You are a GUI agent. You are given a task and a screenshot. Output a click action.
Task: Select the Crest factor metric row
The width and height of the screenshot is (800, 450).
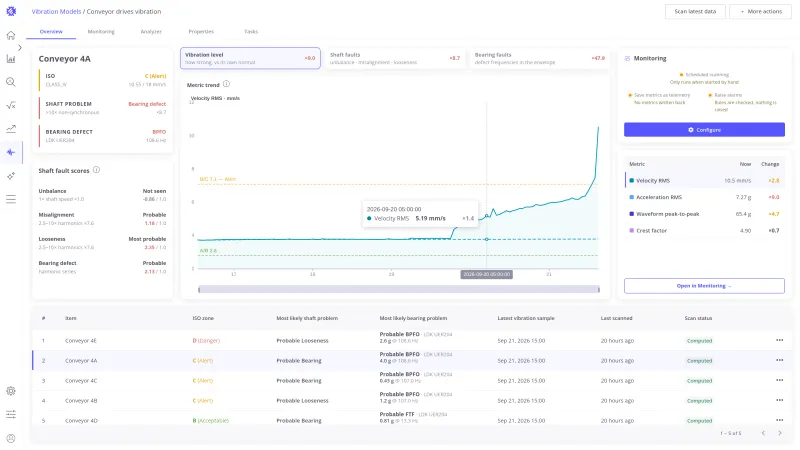704,231
